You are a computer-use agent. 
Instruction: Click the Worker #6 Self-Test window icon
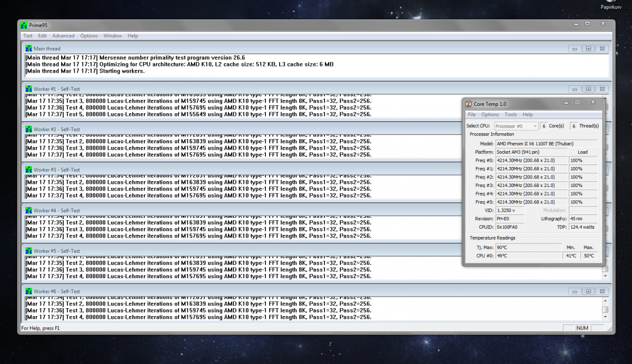click(x=29, y=291)
